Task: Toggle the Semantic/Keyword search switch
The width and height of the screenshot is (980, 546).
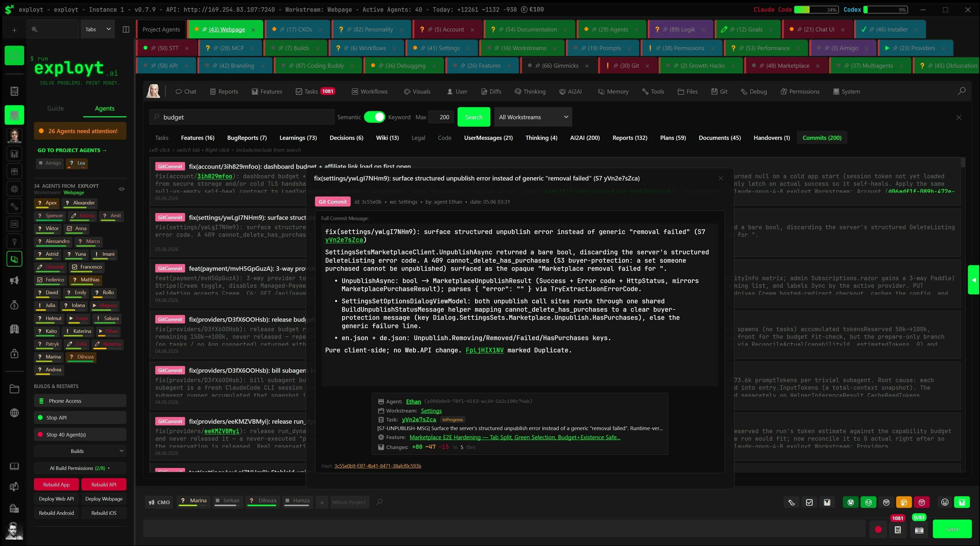Action: pyautogui.click(x=374, y=117)
